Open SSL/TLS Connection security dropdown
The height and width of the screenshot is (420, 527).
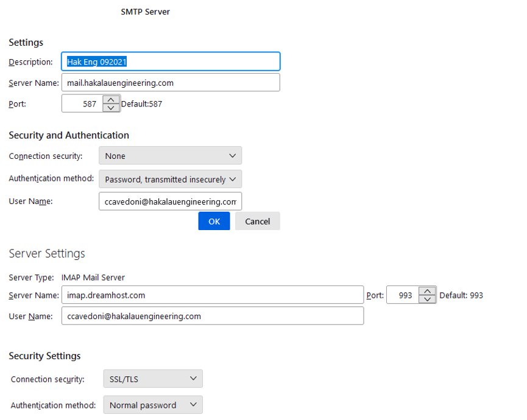152,379
